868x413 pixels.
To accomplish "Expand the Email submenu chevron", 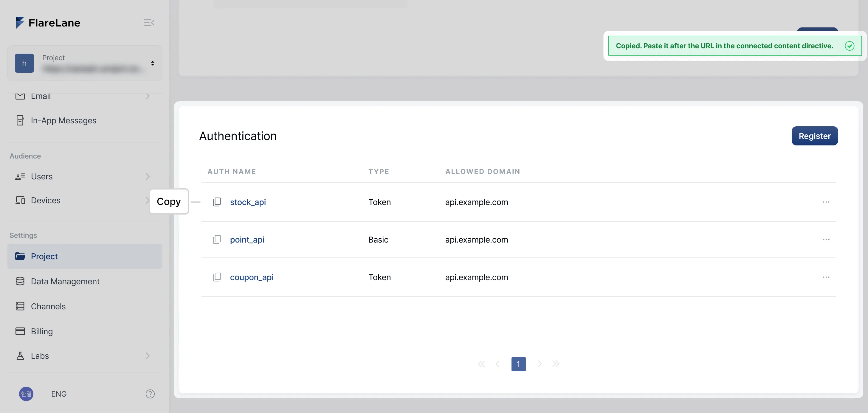I will 148,96.
